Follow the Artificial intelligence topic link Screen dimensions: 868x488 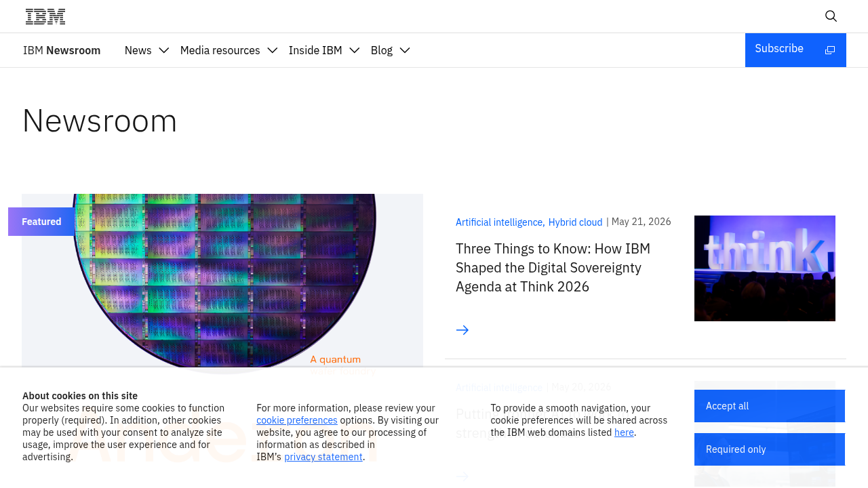[x=500, y=222]
